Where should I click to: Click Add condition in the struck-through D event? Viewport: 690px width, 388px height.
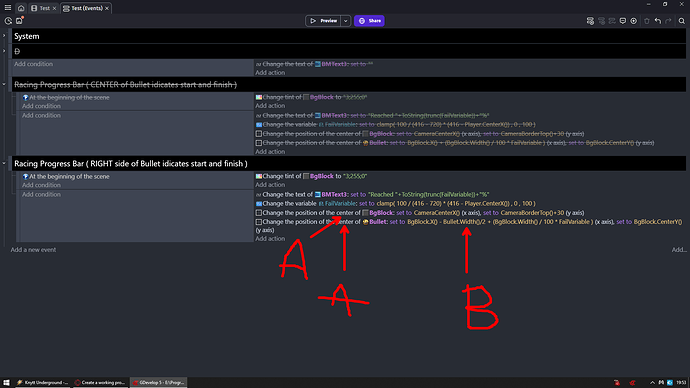(x=33, y=64)
